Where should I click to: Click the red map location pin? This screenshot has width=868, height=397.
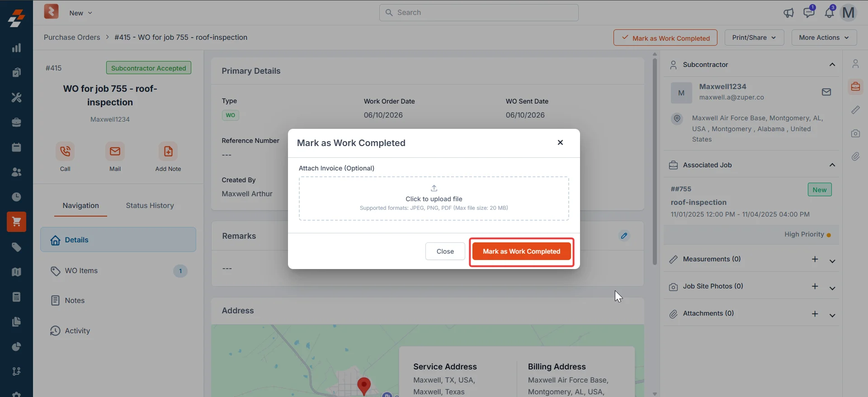[364, 386]
